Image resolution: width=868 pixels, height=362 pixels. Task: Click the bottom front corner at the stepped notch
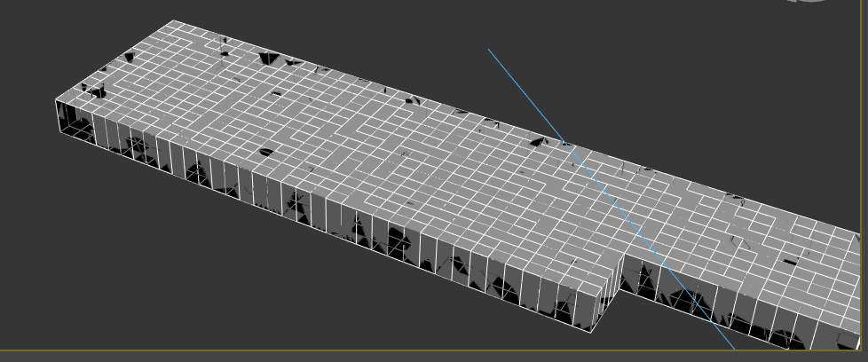pyautogui.click(x=592, y=332)
